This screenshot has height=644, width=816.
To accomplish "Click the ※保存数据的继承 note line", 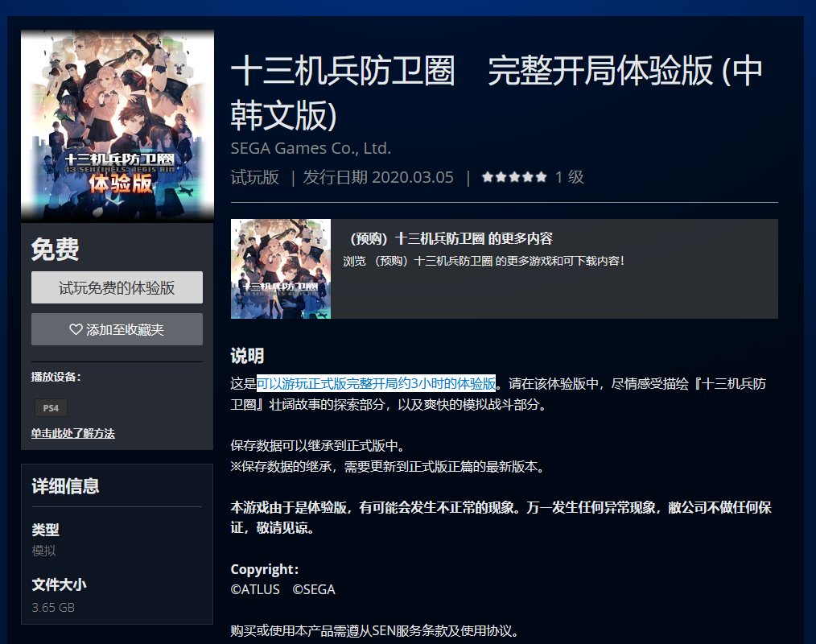I will [388, 466].
